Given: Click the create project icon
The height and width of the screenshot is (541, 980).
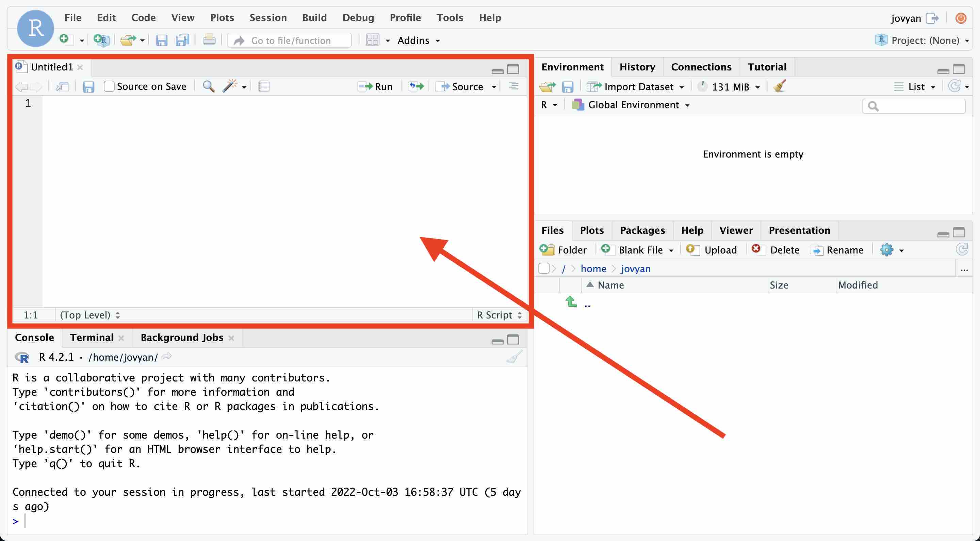Looking at the screenshot, I should (x=101, y=40).
